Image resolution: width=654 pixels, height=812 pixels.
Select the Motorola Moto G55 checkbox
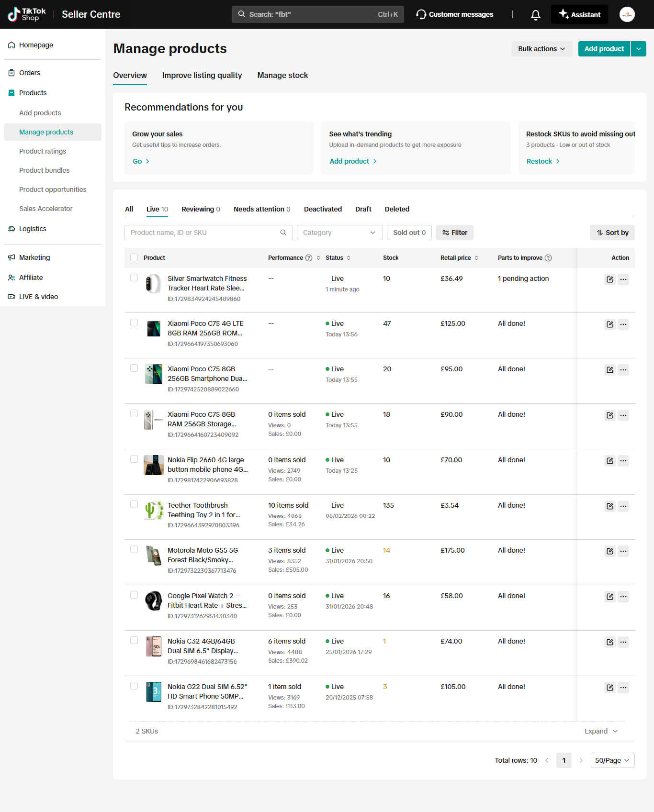tap(134, 549)
